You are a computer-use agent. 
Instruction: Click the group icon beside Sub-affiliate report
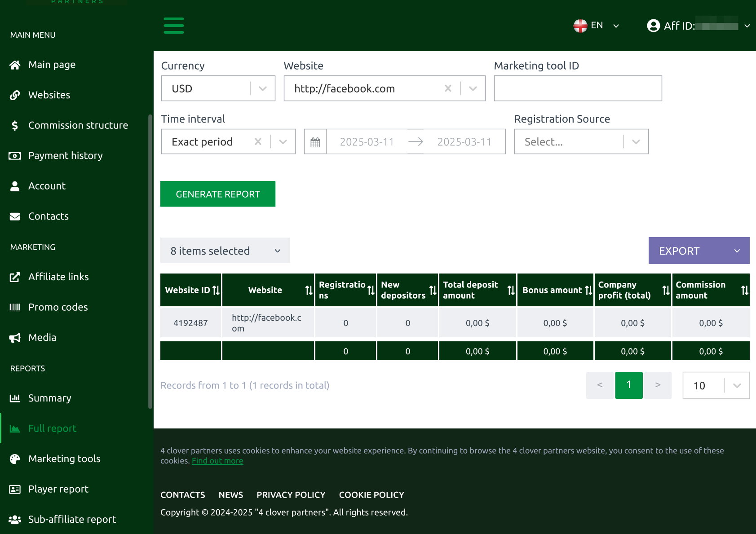pyautogui.click(x=15, y=520)
